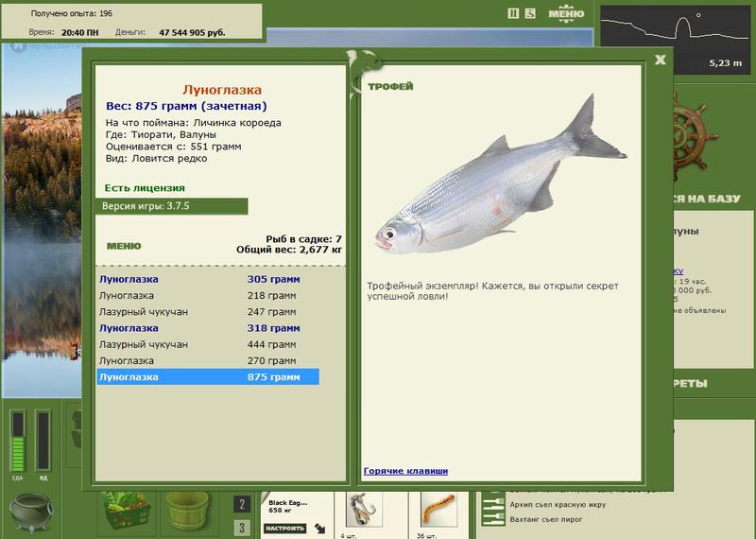
Task: Select the Луноглазка 270 грамм row
Action: point(208,361)
